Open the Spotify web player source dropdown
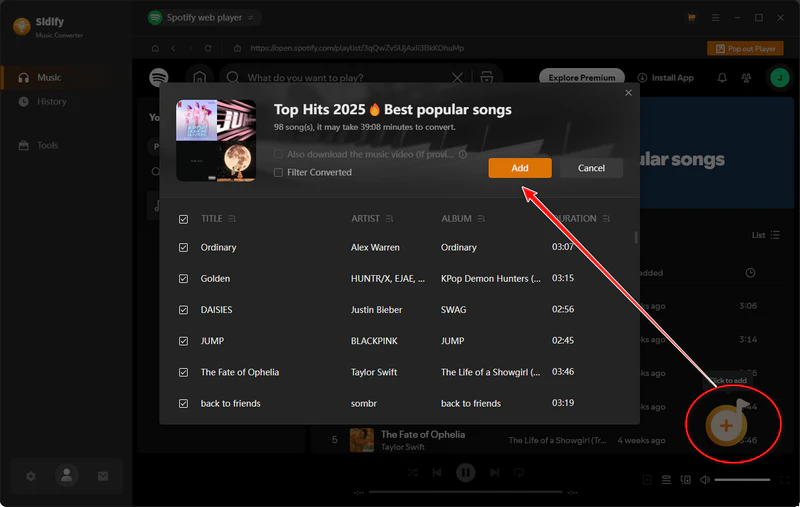The image size is (800, 507). click(204, 18)
